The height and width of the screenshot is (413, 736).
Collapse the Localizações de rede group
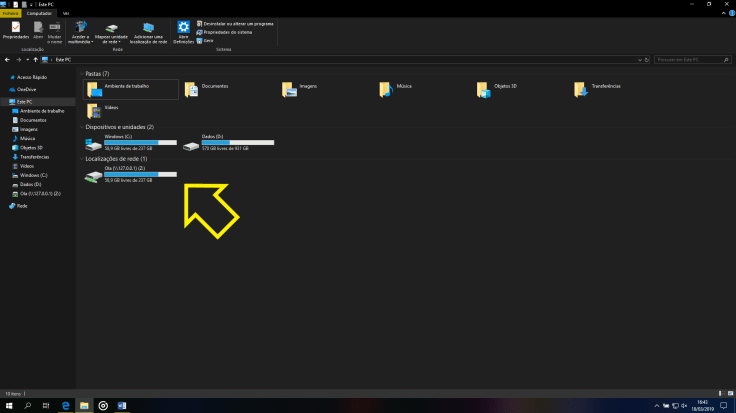pyautogui.click(x=82, y=159)
